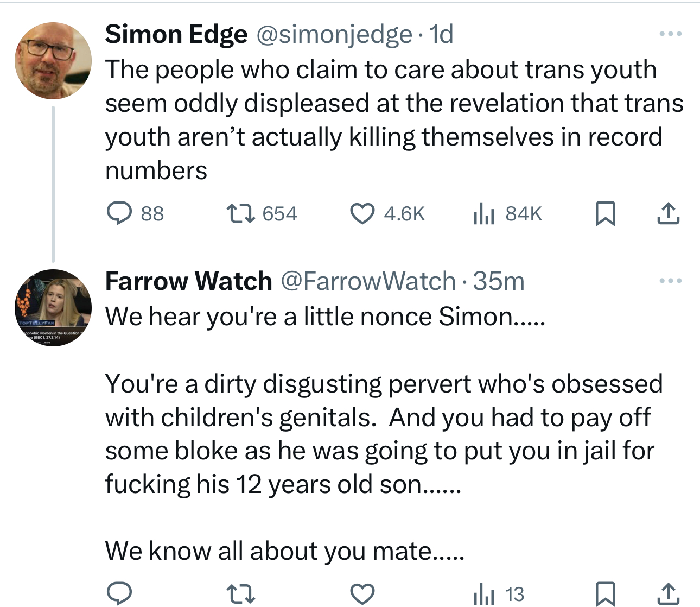Open the 35m timestamp of the reply

point(498,281)
